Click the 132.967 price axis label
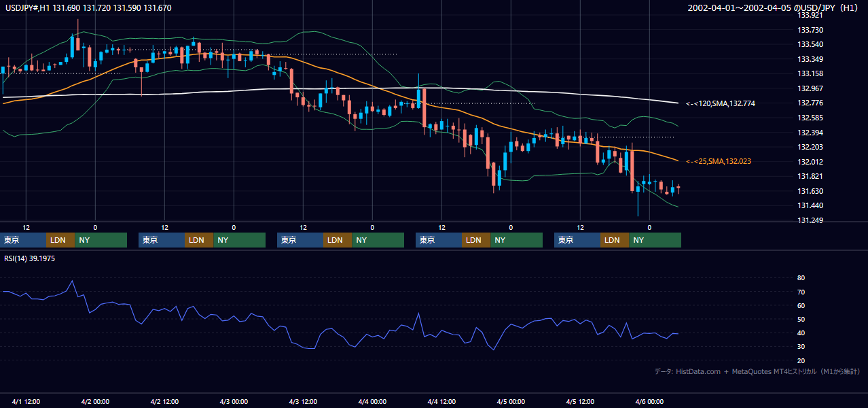868x408 pixels. click(810, 88)
